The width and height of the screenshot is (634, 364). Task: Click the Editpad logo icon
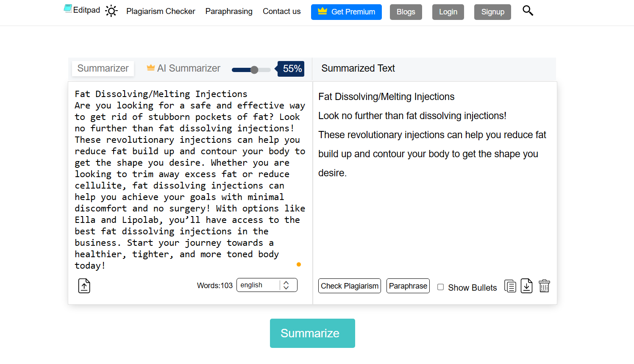(68, 8)
